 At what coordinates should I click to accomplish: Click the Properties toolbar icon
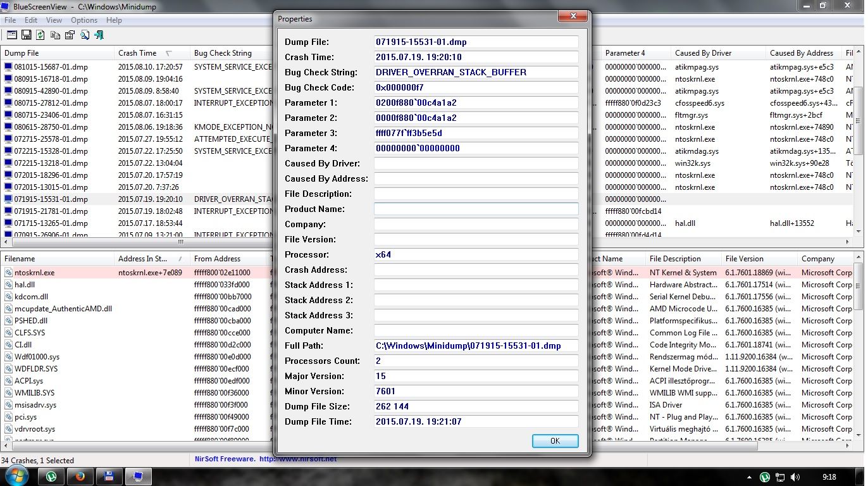70,35
